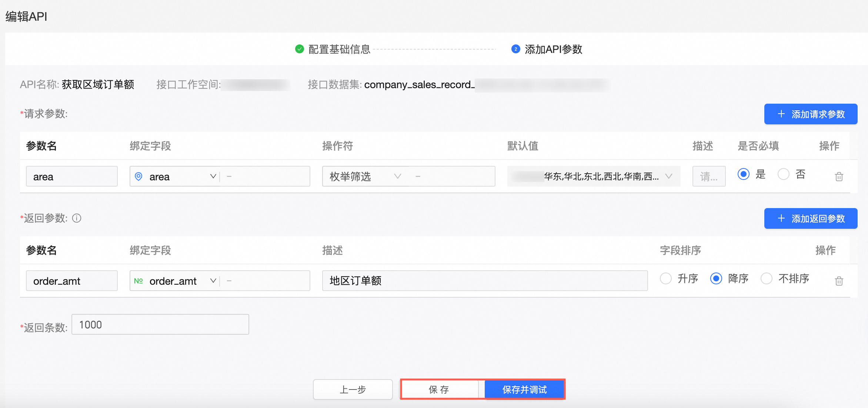868x408 pixels.
Task: Click the location icon in area field
Action: 138,177
